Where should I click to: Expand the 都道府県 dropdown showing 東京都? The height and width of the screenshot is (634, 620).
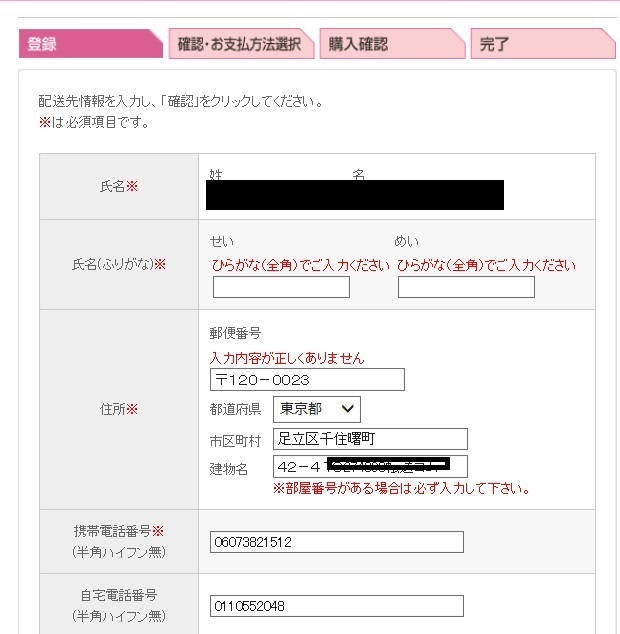point(316,409)
